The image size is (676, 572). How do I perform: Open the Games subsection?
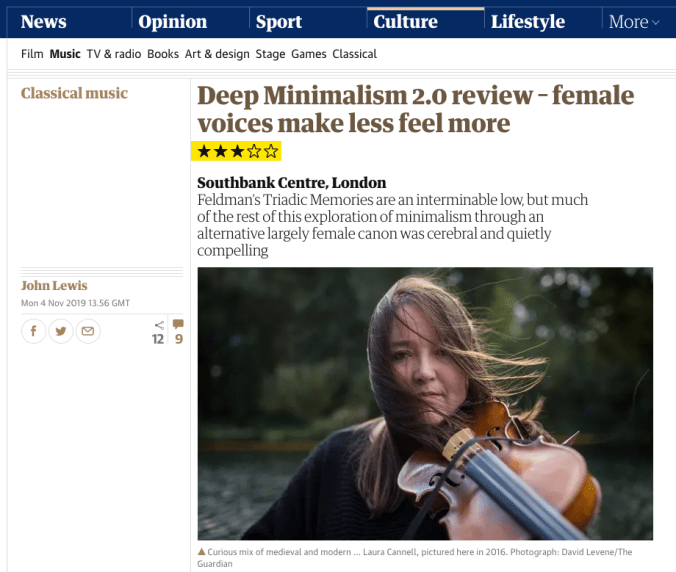[x=309, y=54]
